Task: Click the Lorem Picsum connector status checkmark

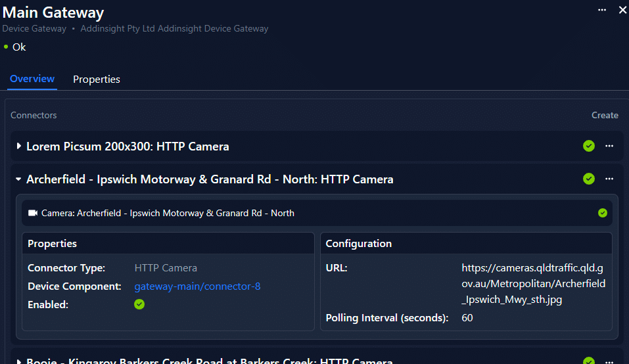Action: coord(589,146)
